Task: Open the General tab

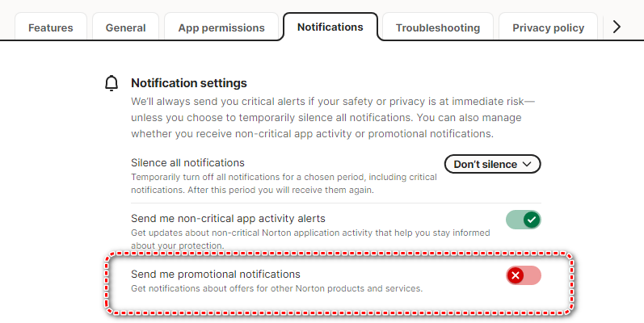Action: pos(125,27)
